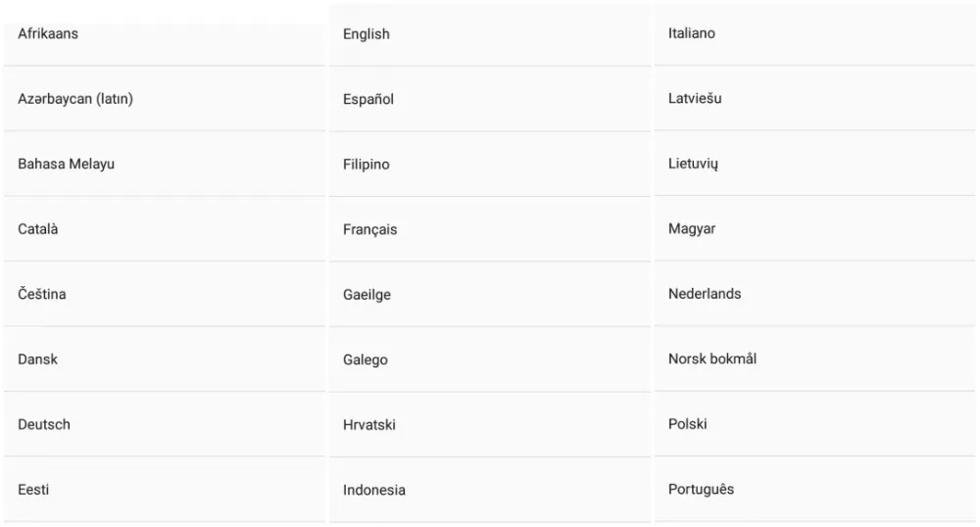This screenshot has width=980, height=527.
Task: Switch language to Čeština
Action: coord(42,294)
